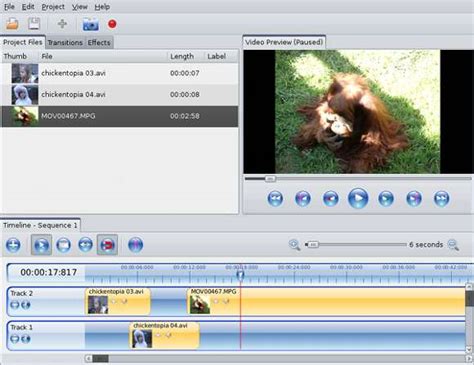
Task: Switch to the Project Files tab
Action: pos(23,42)
